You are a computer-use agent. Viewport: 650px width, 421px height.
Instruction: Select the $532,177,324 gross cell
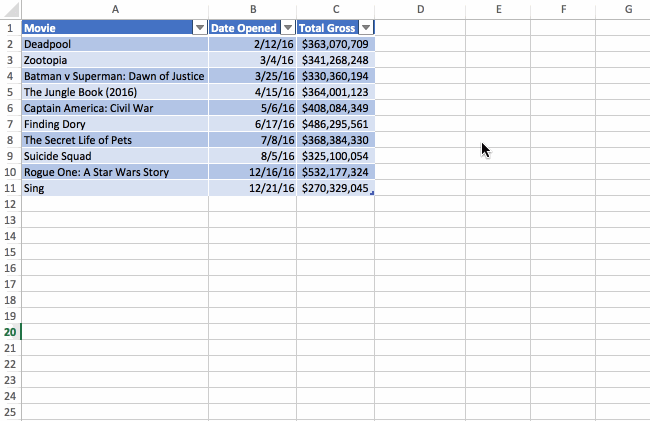coord(336,172)
